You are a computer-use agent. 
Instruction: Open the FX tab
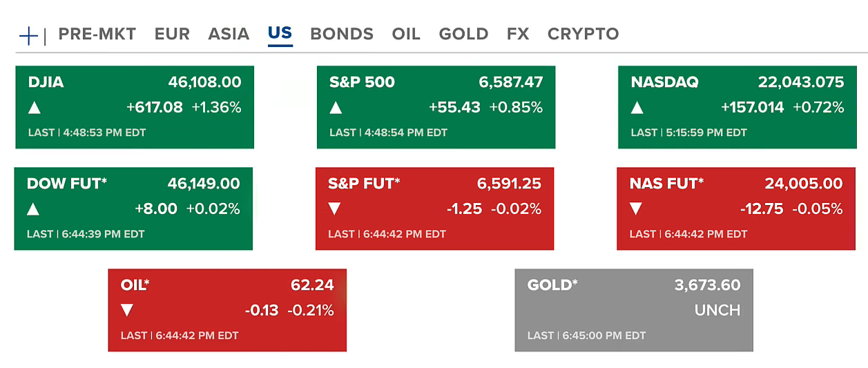[x=518, y=34]
